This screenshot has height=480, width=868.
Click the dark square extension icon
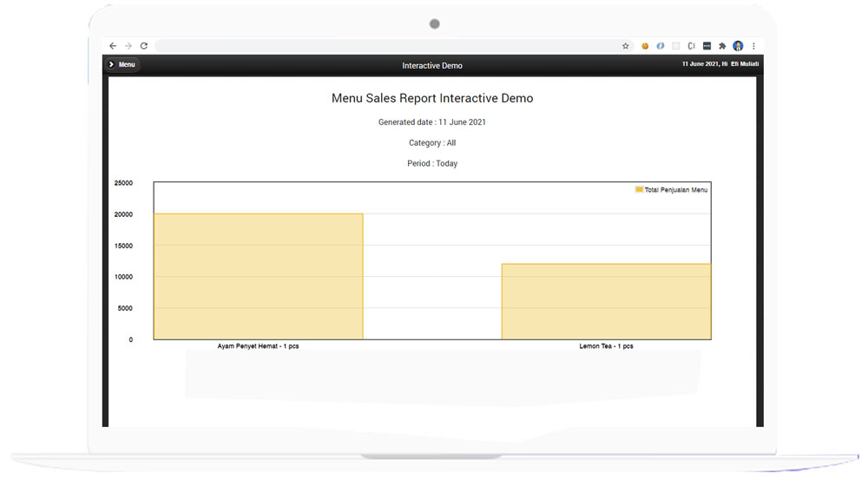point(707,46)
